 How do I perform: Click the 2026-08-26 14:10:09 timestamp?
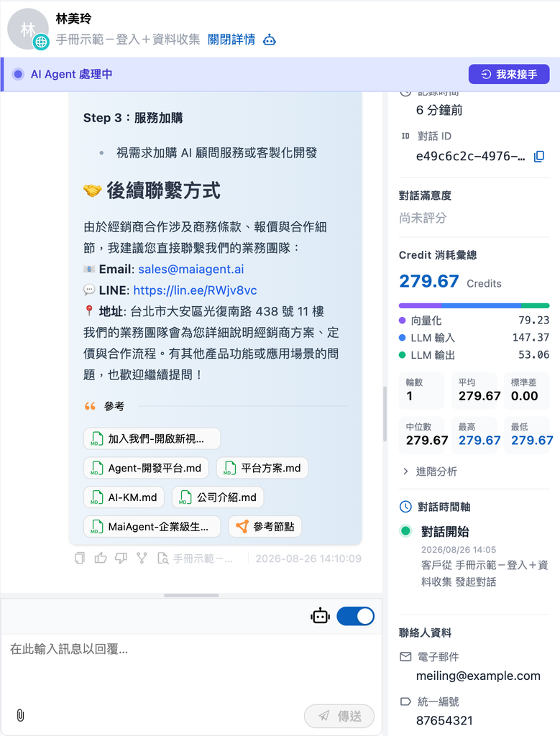(x=308, y=558)
